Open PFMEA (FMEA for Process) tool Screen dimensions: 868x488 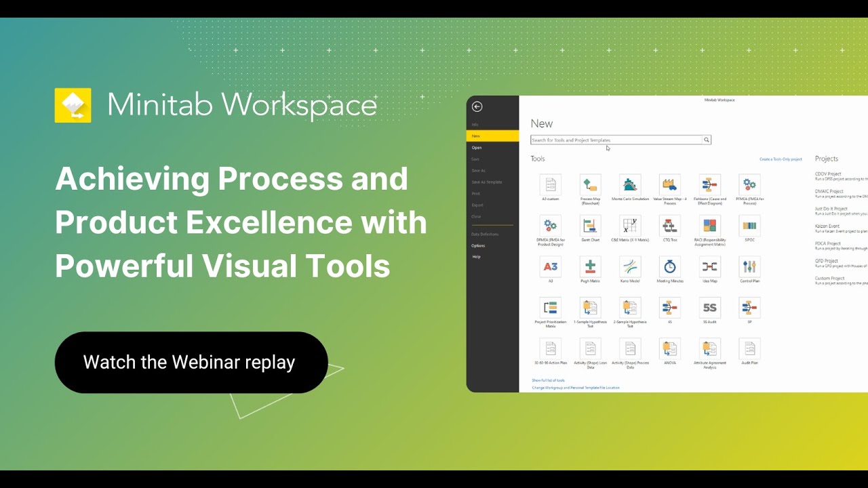pos(749,184)
